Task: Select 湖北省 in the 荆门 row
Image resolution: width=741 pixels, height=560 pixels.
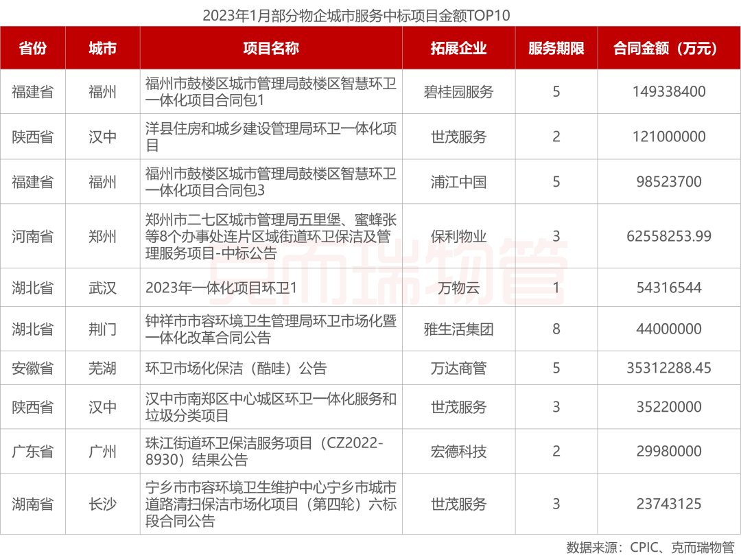Action: [33, 329]
